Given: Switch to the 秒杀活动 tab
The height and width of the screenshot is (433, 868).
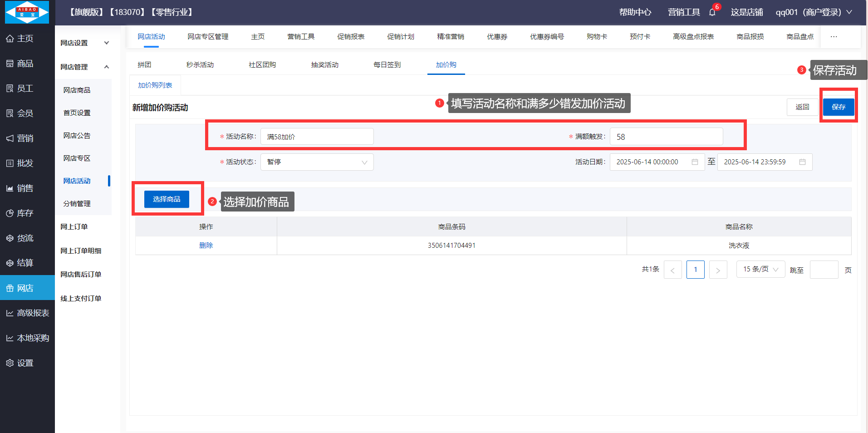Looking at the screenshot, I should (200, 65).
